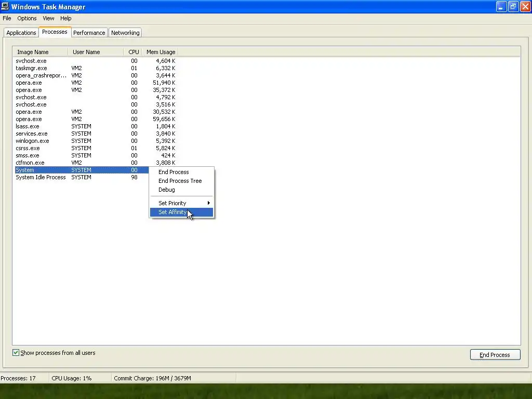The height and width of the screenshot is (399, 532).
Task: Select the winlogon.exe process
Action: point(96,141)
